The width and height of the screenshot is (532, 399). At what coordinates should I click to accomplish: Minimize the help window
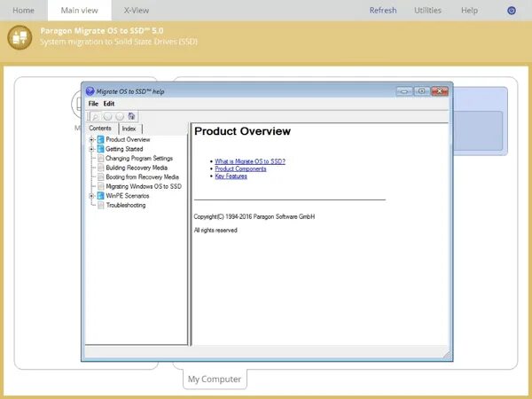pos(404,91)
